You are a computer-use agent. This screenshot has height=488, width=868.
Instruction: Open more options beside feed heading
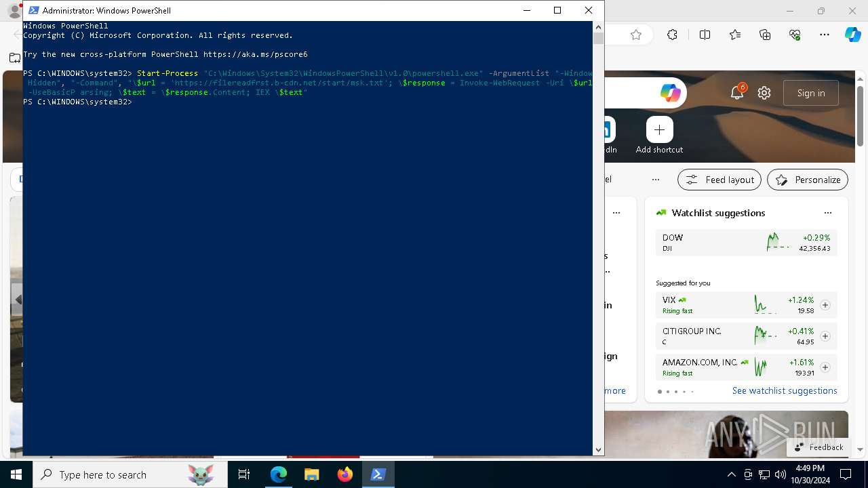(x=655, y=180)
